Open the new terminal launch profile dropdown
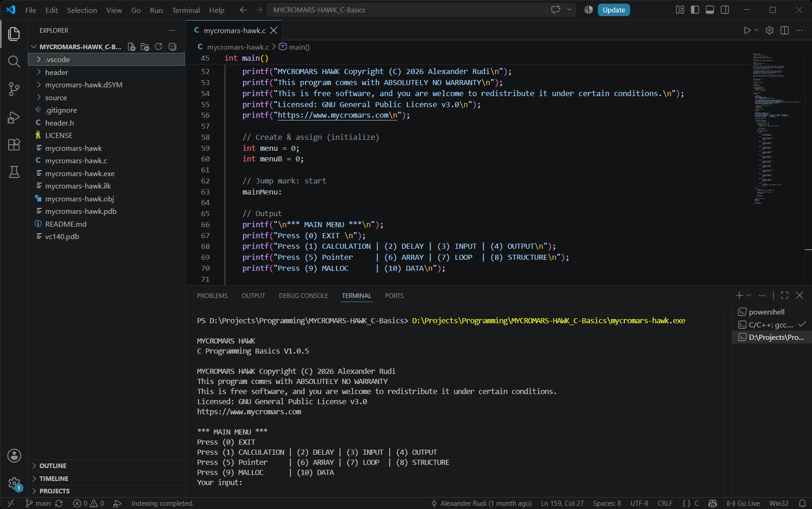The height and width of the screenshot is (509, 812). pos(749,295)
